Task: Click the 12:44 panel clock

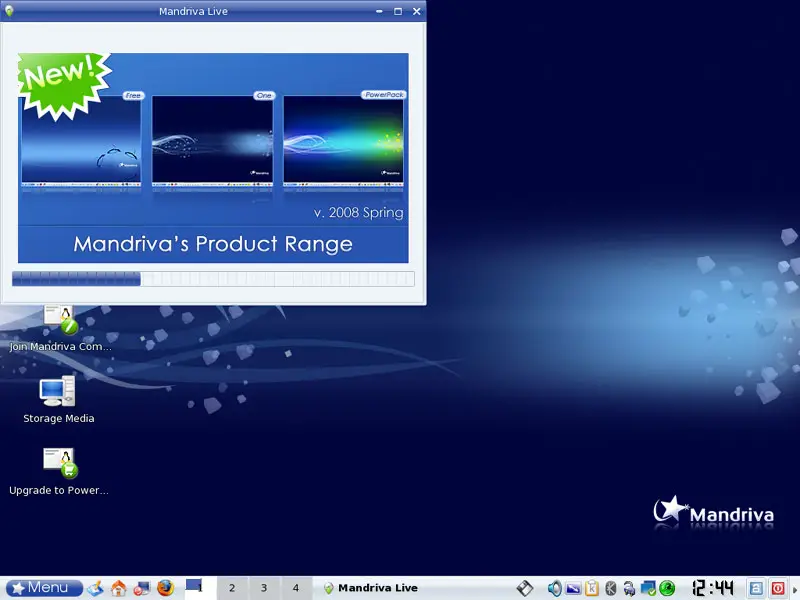Action: tap(713, 588)
